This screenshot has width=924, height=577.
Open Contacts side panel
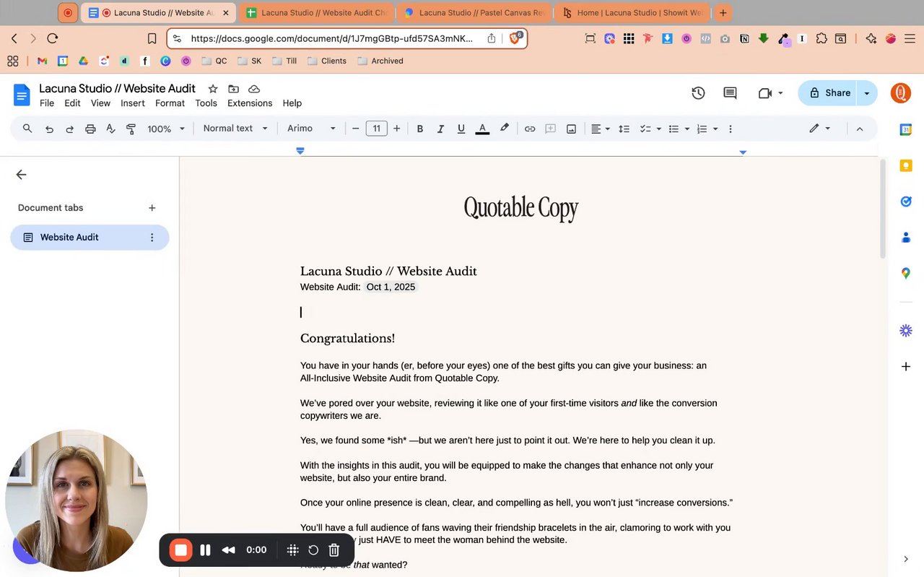(906, 237)
